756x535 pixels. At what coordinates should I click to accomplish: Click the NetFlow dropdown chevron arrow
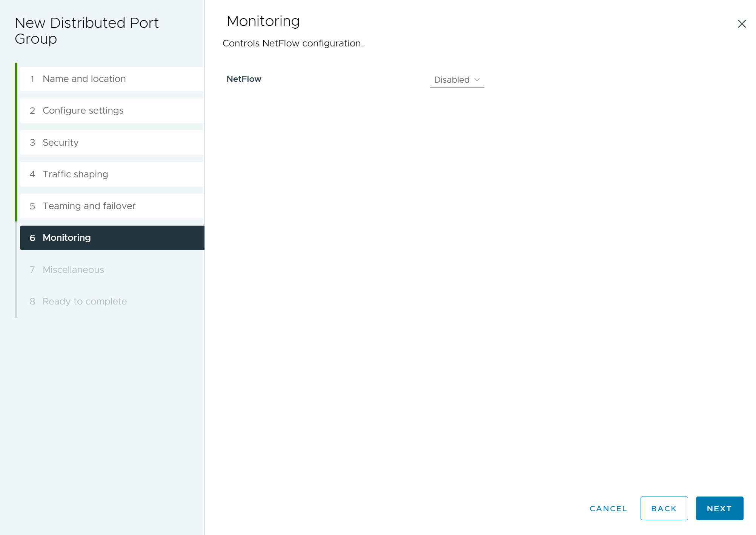[x=477, y=80]
